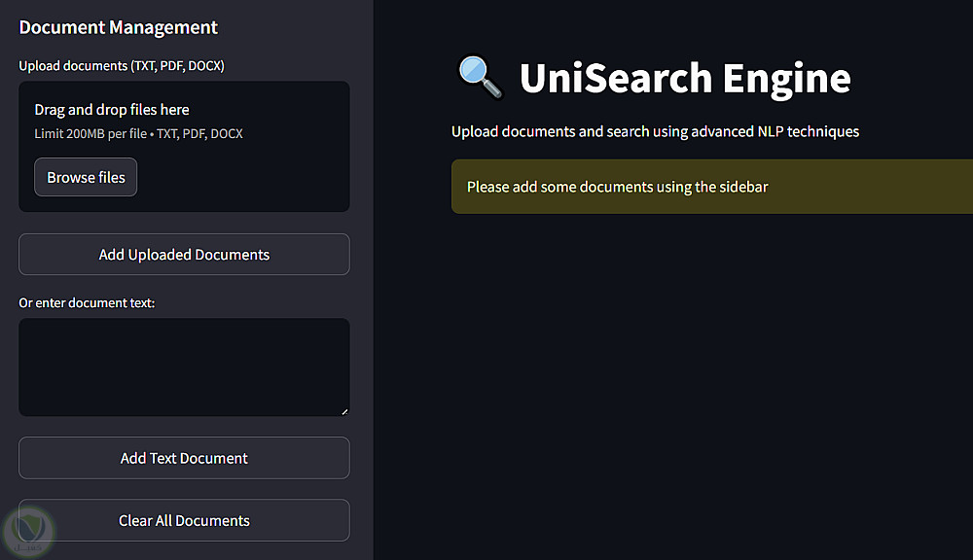
Task: Click the magnifying glass icon beside the title
Action: coord(480,78)
